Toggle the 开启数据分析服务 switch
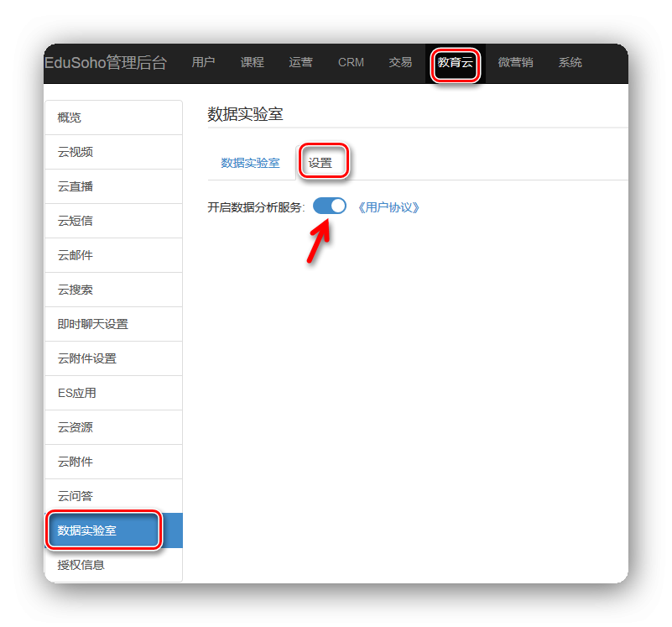 tap(330, 206)
